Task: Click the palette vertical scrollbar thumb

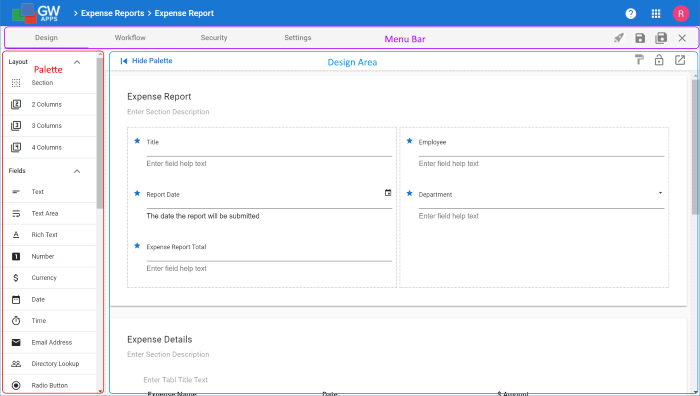Action: point(100,133)
